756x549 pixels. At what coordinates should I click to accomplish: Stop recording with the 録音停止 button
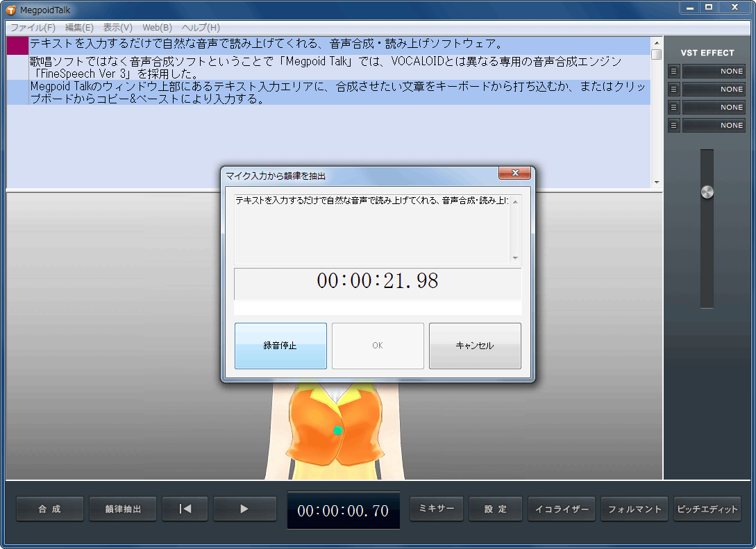point(280,346)
